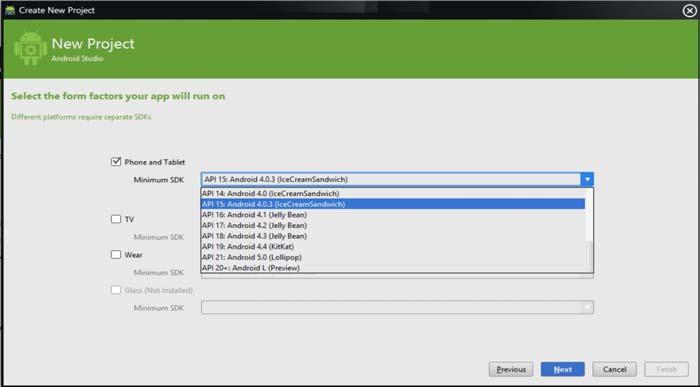Enable the Wear form factor checkbox
Screen dimensions: 700x387
116,254
